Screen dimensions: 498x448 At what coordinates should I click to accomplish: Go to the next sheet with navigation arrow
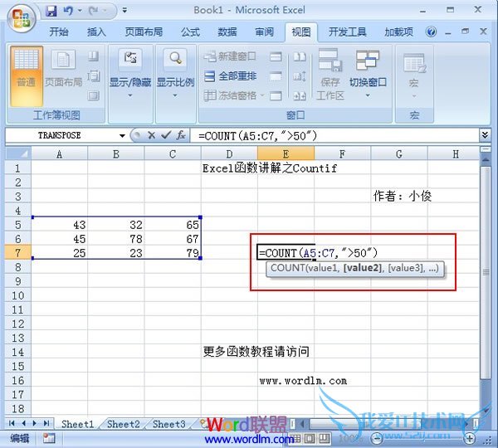pyautogui.click(x=35, y=423)
